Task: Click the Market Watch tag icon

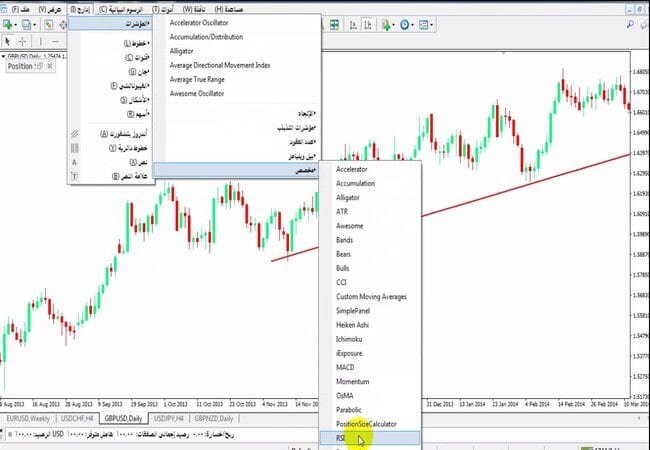Action: (x=49, y=25)
